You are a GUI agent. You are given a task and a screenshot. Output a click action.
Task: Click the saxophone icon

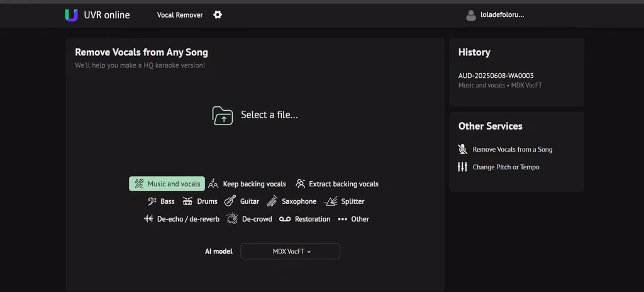click(x=272, y=201)
